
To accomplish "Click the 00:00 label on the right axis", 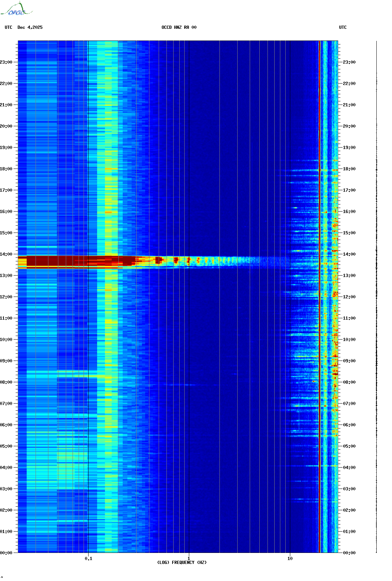I will coord(349,553).
